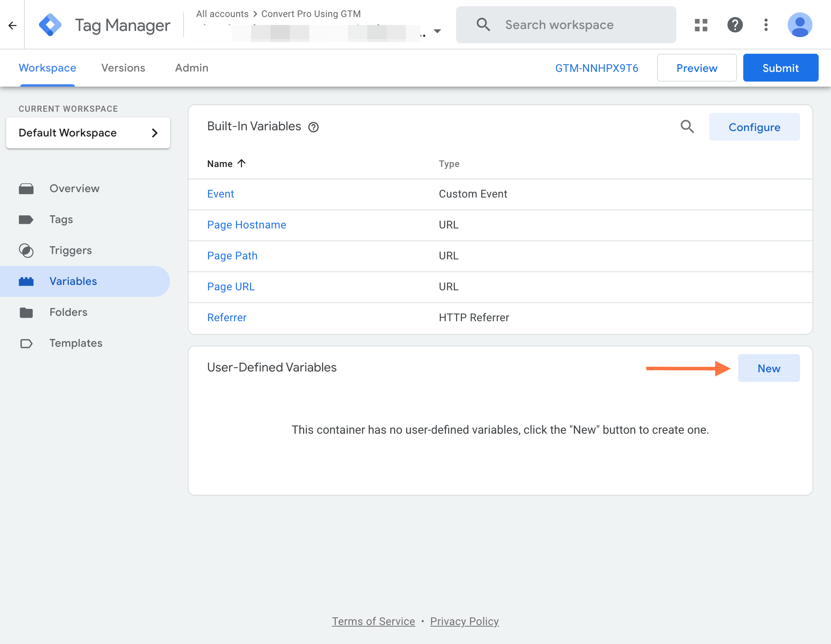Open the Privacy Policy link

coord(464,621)
